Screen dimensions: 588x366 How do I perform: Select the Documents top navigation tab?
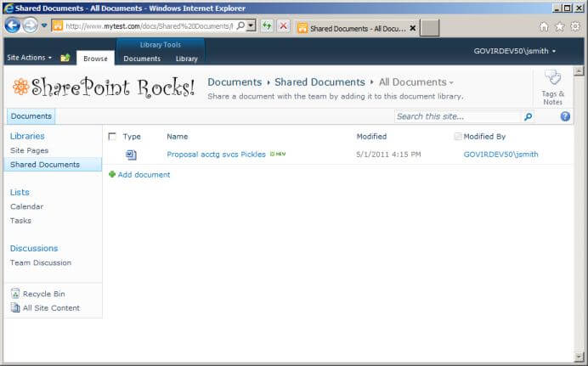[31, 116]
